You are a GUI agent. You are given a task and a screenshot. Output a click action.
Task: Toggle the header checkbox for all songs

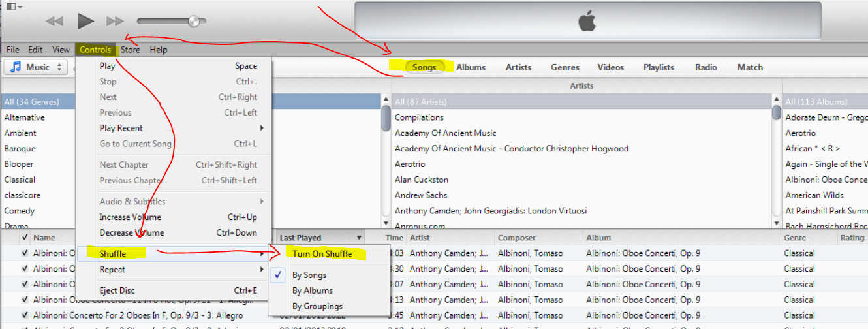click(25, 238)
